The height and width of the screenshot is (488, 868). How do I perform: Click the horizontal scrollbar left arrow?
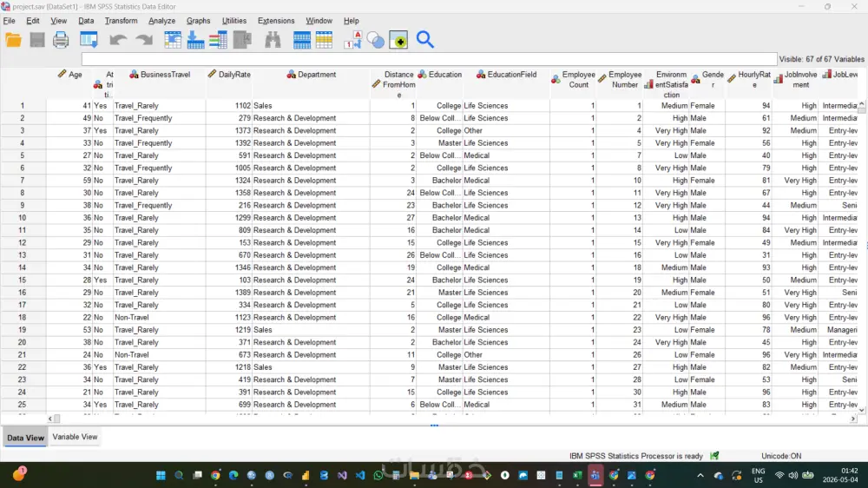point(50,419)
